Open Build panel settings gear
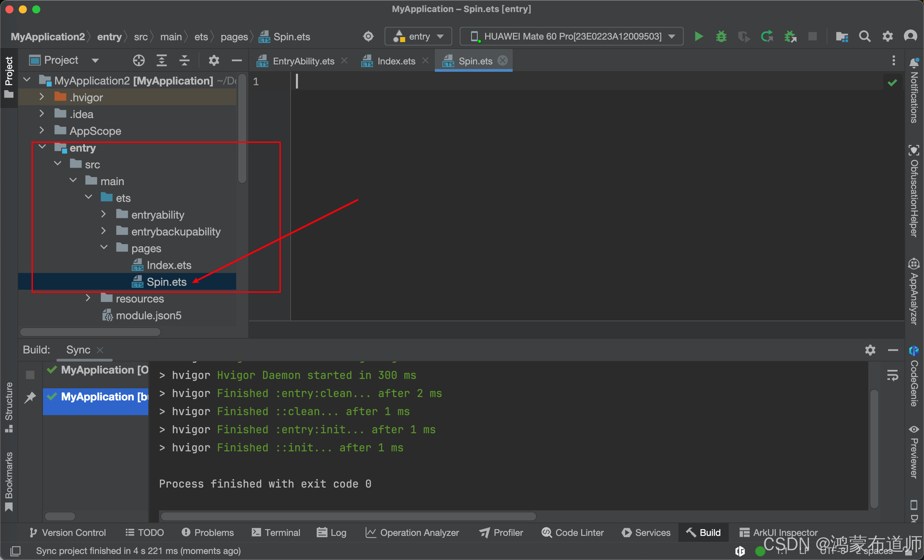This screenshot has height=560, width=924. [x=870, y=350]
